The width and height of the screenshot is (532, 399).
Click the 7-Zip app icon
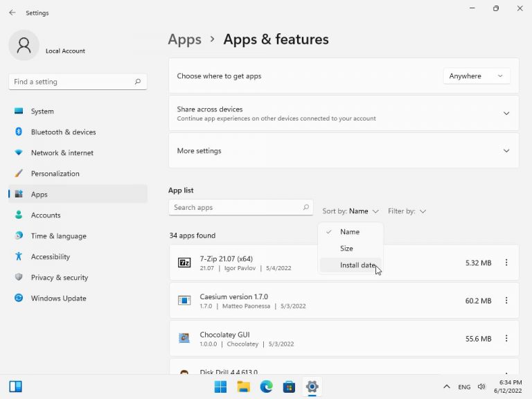(x=184, y=263)
